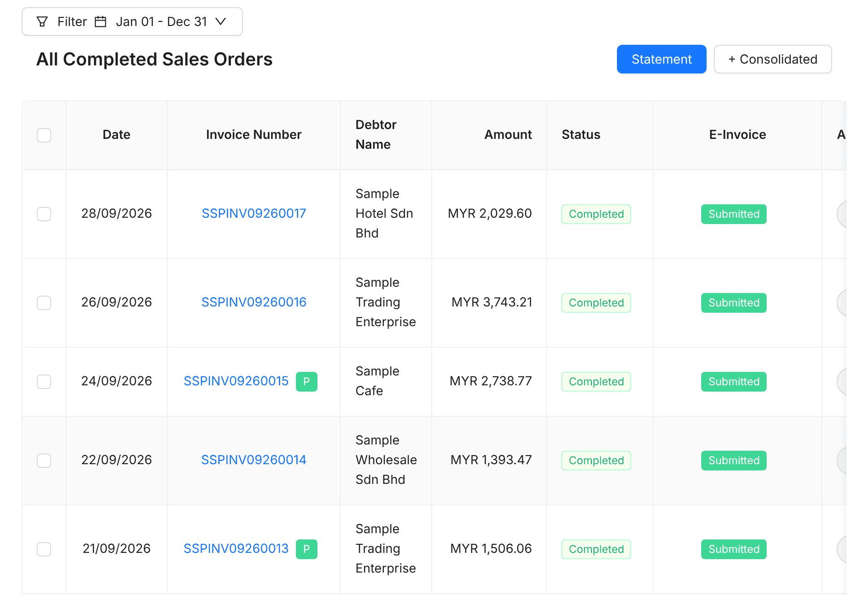Click Completed status in Sample Cafe row
868x595 pixels.
[x=596, y=381]
